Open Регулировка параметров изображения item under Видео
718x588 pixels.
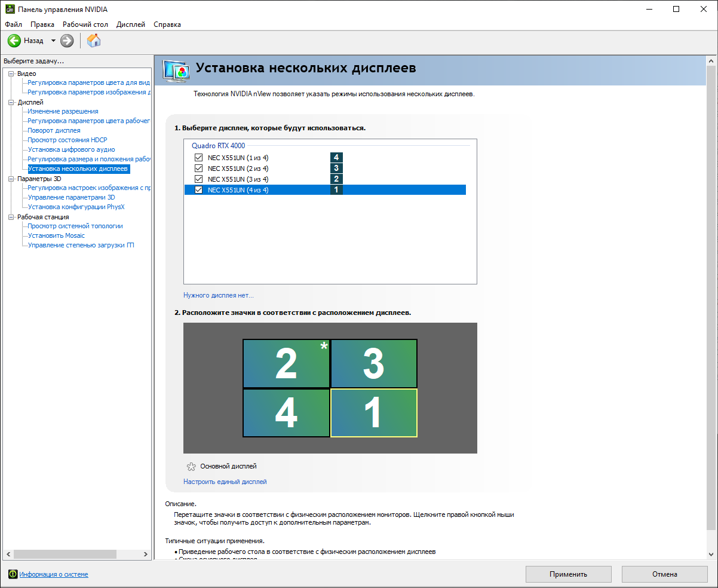(88, 92)
